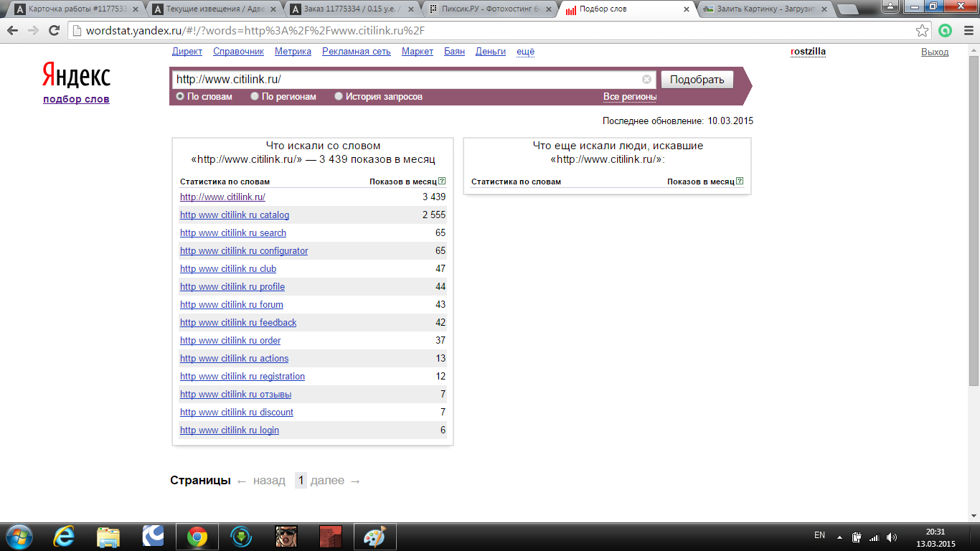Open the 'Баян' link

point(454,52)
